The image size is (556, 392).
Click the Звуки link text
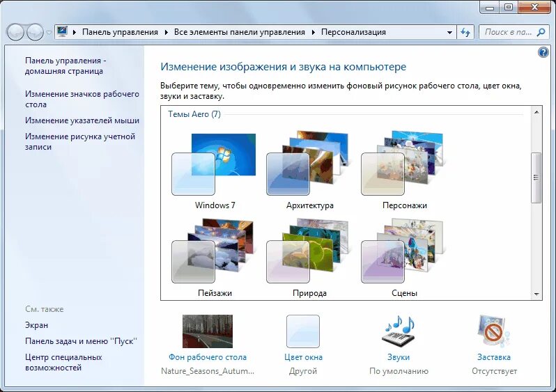(x=399, y=357)
